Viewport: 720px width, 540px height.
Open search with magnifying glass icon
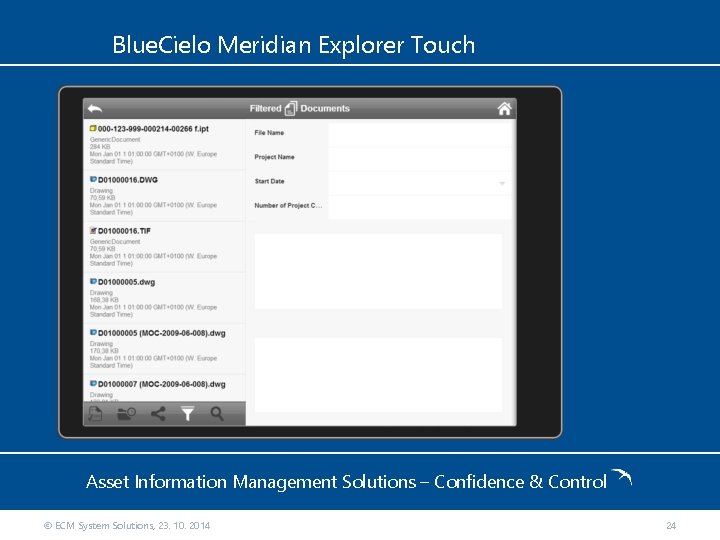(217, 414)
